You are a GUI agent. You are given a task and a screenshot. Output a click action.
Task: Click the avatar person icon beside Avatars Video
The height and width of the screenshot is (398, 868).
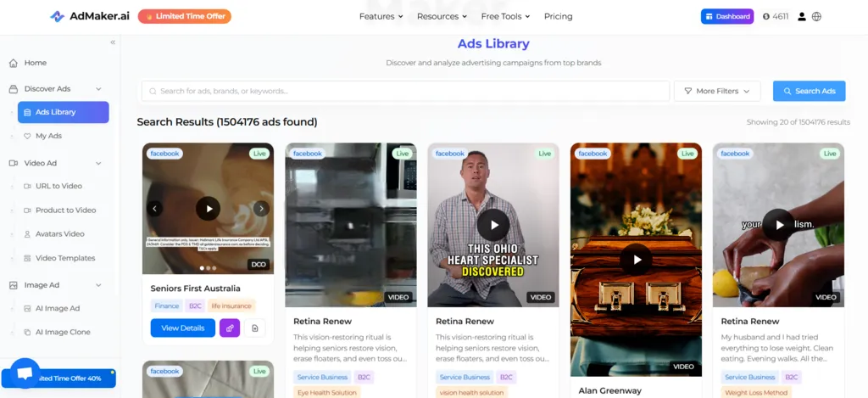(27, 234)
